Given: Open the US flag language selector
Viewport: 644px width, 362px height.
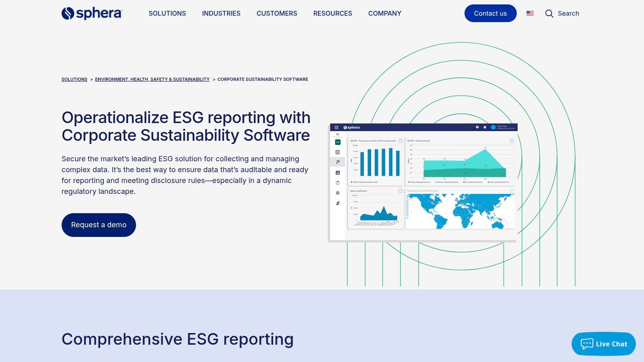Looking at the screenshot, I should pyautogui.click(x=530, y=13).
